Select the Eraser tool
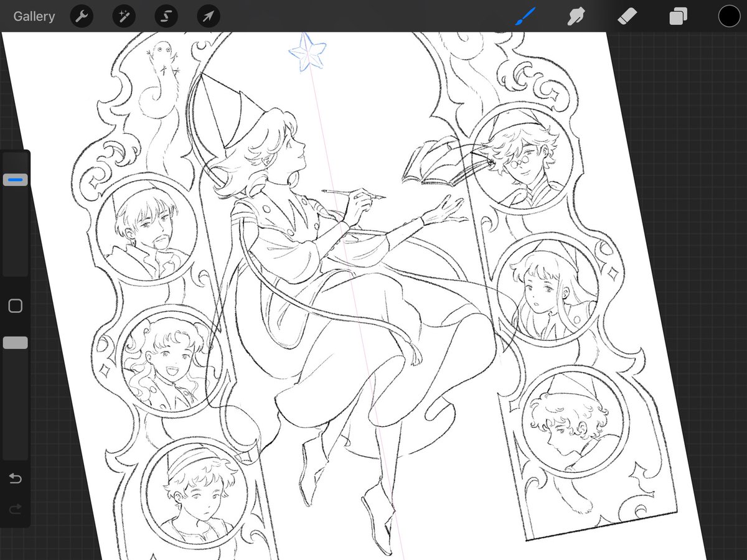 coord(627,16)
